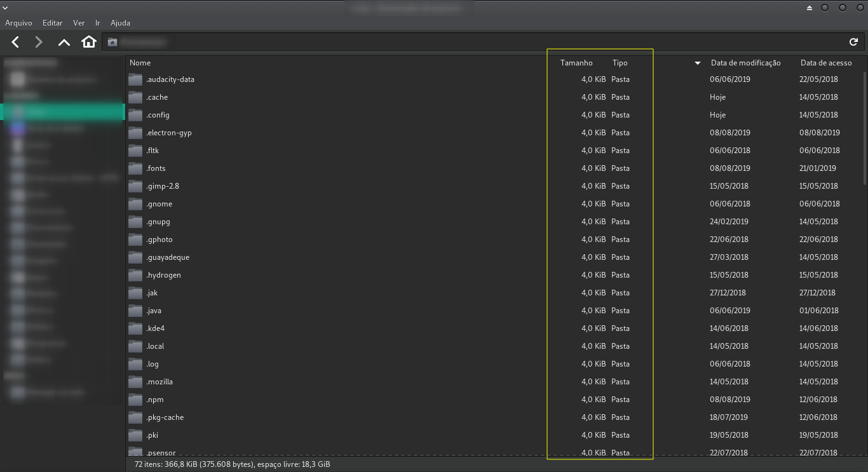Sort list by Nome column header
Viewport: 868px width, 472px height.
[140, 63]
